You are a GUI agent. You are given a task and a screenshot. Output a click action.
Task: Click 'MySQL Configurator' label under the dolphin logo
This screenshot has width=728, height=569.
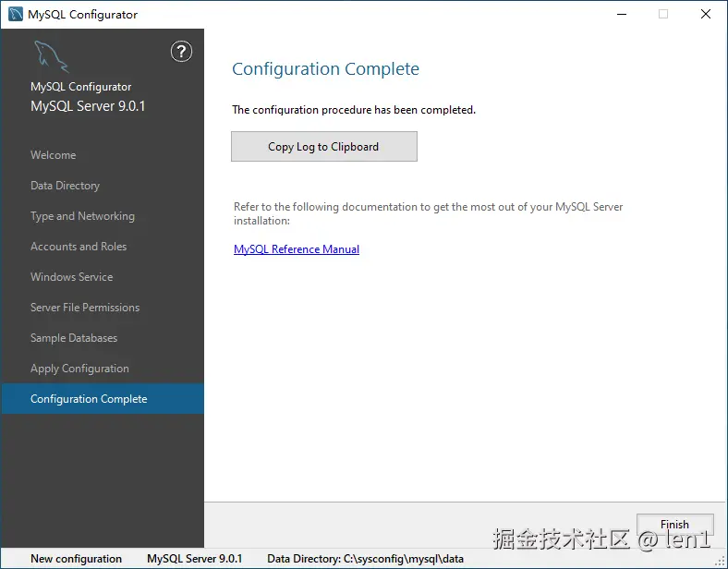80,87
